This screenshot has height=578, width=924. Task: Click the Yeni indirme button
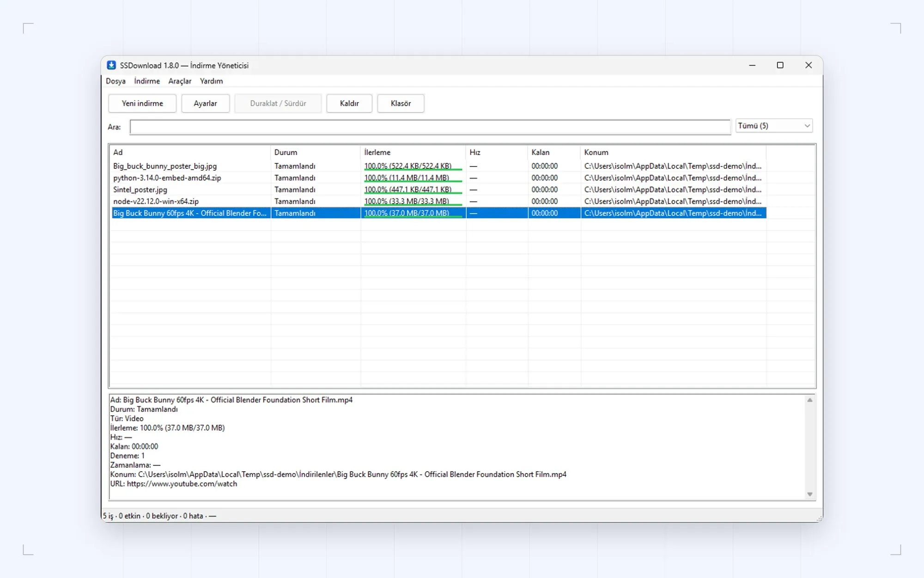[142, 104]
